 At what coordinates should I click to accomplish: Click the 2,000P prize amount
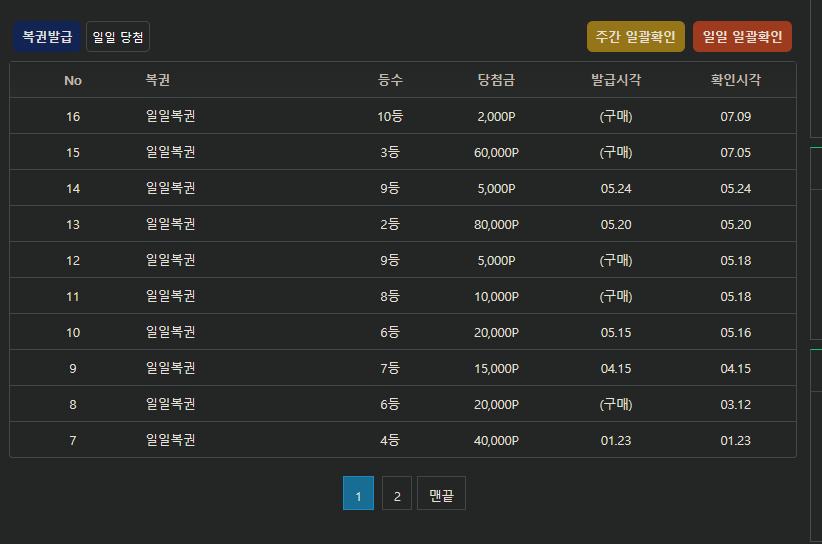(x=496, y=116)
